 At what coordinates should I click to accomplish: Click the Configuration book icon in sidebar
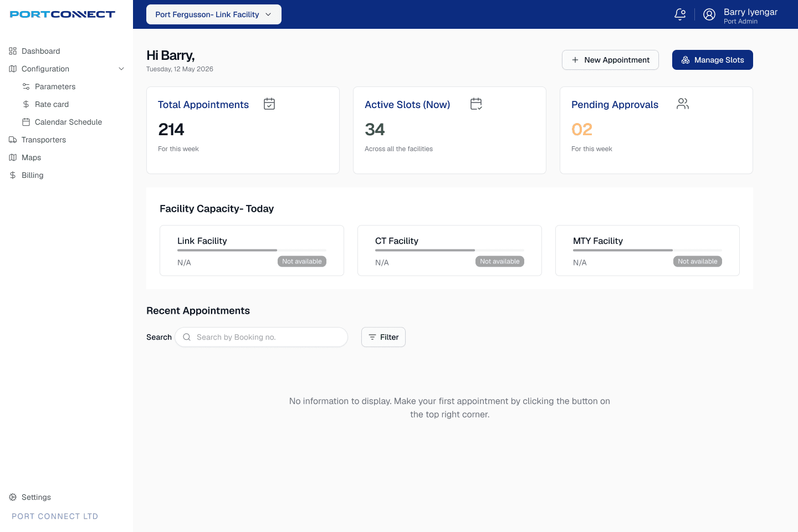click(x=13, y=69)
